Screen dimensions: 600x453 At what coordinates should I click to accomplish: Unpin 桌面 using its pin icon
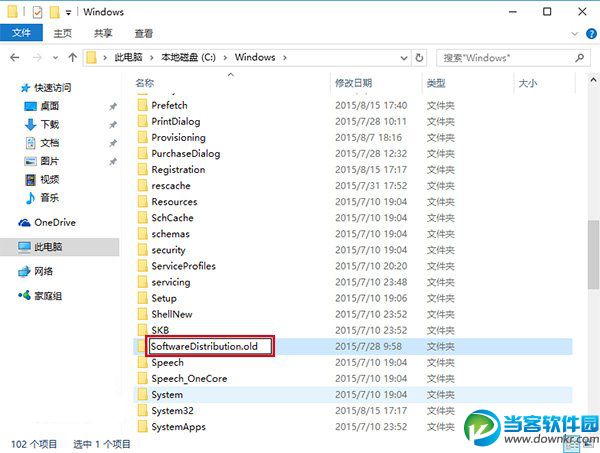pyautogui.click(x=113, y=106)
